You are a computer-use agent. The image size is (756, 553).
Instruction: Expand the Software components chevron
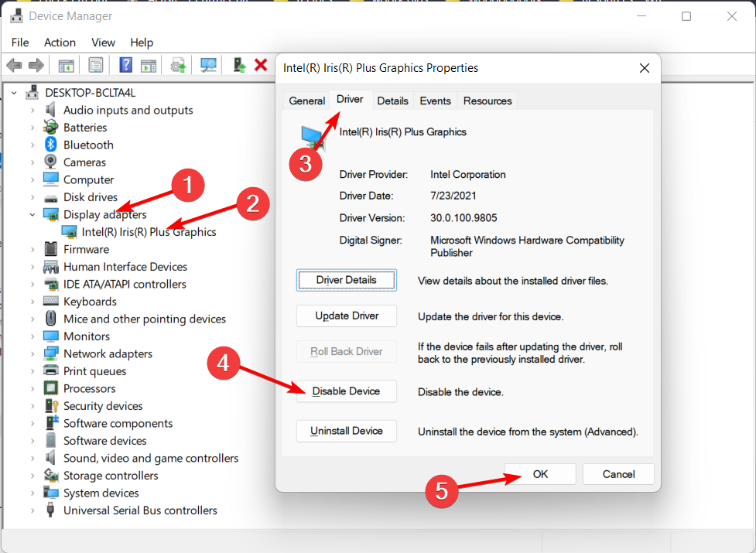[x=32, y=423]
